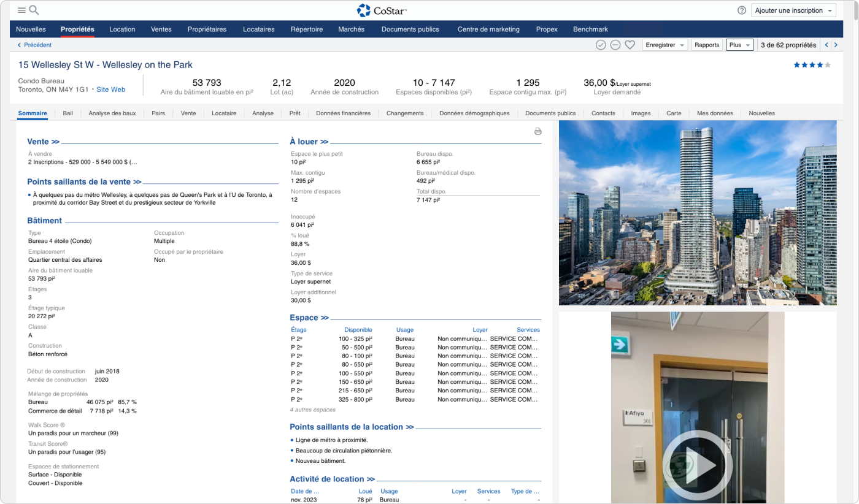The width and height of the screenshot is (859, 504).
Task: Go to previous property arrow
Action: click(826, 45)
